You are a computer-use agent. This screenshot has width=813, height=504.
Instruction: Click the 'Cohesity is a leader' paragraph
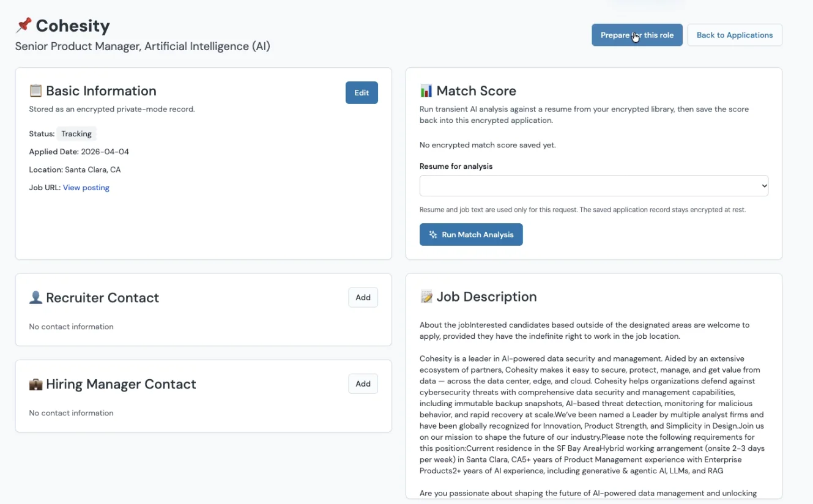[592, 415]
